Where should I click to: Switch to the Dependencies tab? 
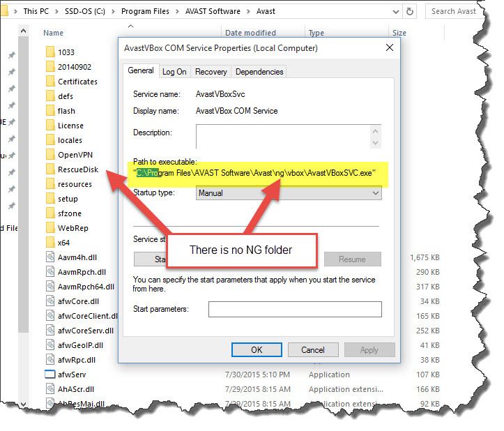[259, 72]
